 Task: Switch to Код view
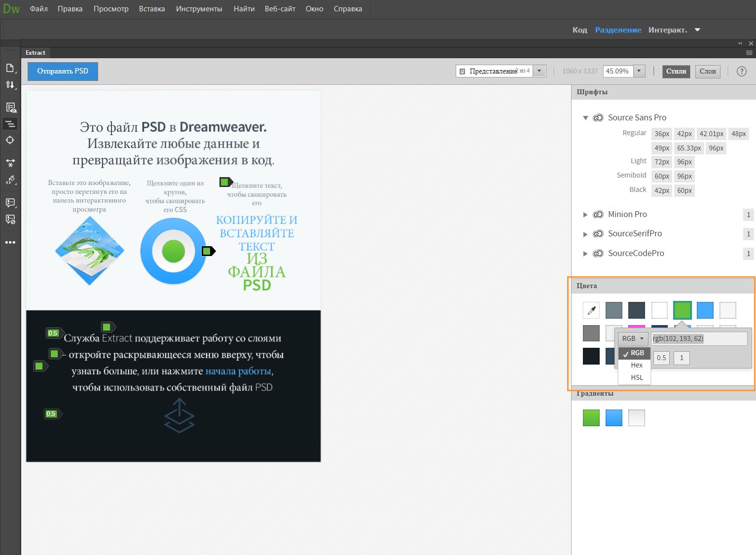coord(579,30)
